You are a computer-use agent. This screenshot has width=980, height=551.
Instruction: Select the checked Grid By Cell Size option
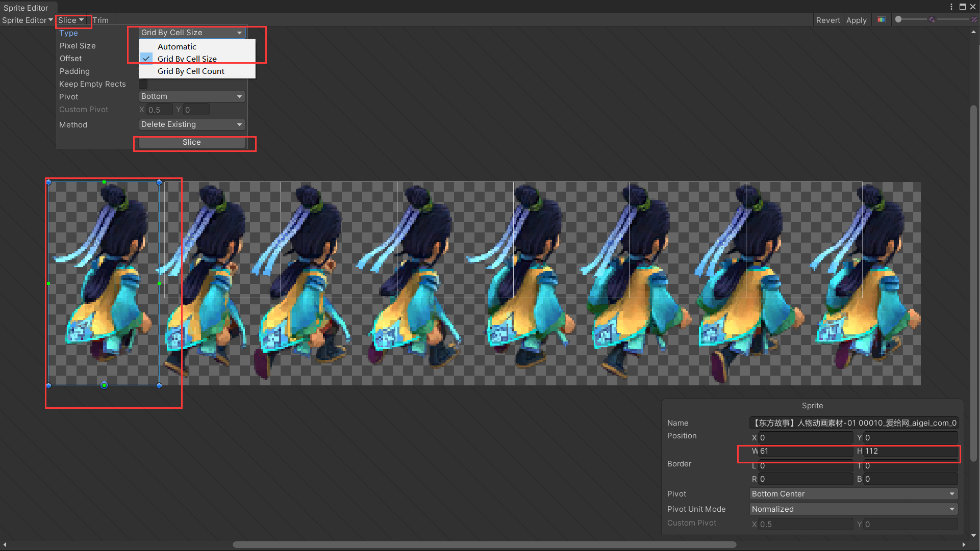tap(187, 59)
